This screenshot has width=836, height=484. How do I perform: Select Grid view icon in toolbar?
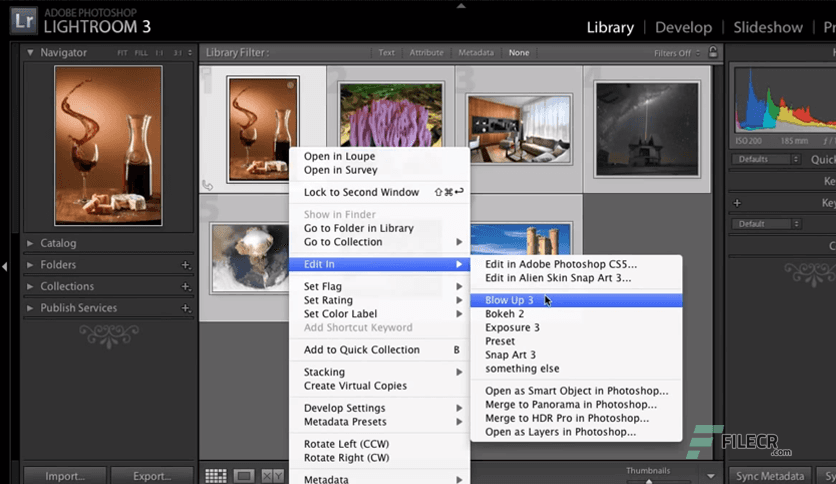216,475
